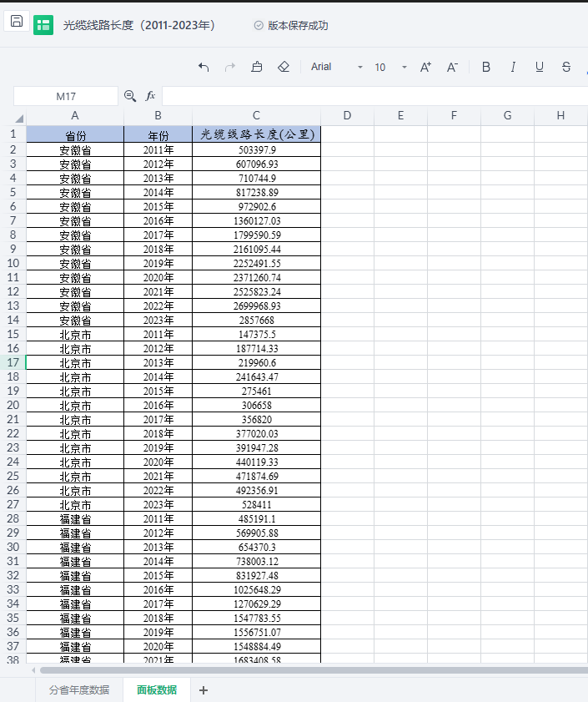Switch to the 分省年度数据 sheet tab

coord(79,690)
